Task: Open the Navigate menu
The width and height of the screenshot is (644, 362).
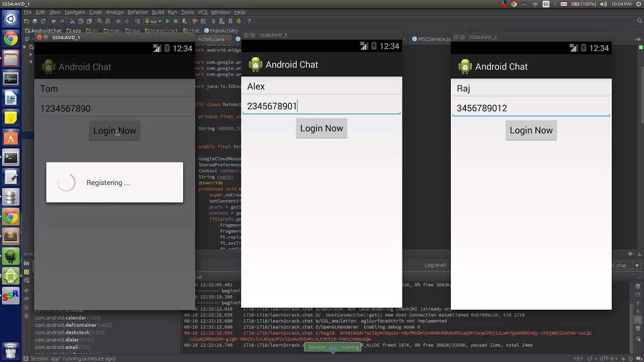Action: coord(75,12)
